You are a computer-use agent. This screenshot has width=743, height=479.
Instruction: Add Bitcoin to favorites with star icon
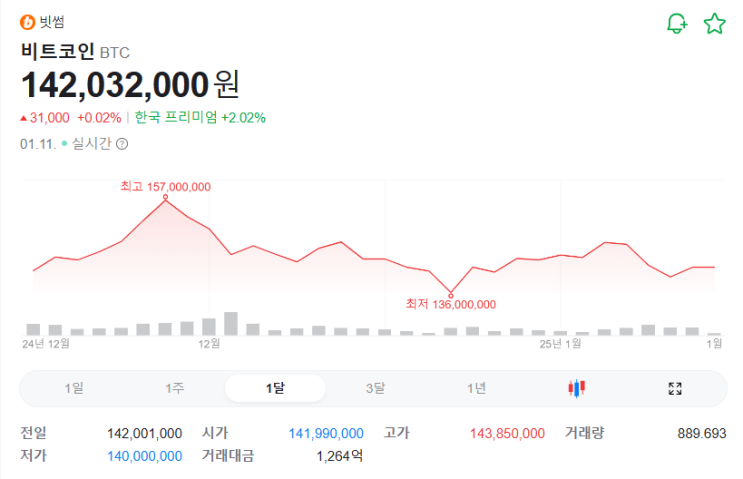pos(714,24)
